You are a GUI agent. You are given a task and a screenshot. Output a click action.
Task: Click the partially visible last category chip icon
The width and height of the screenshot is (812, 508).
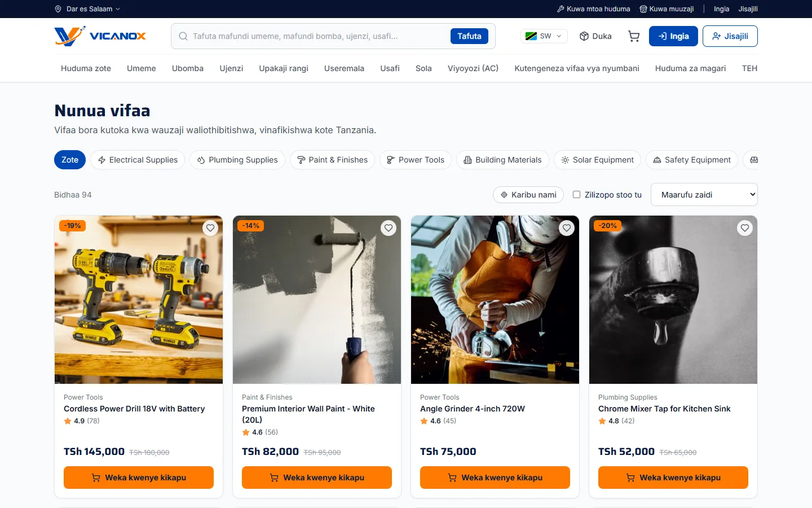754,160
